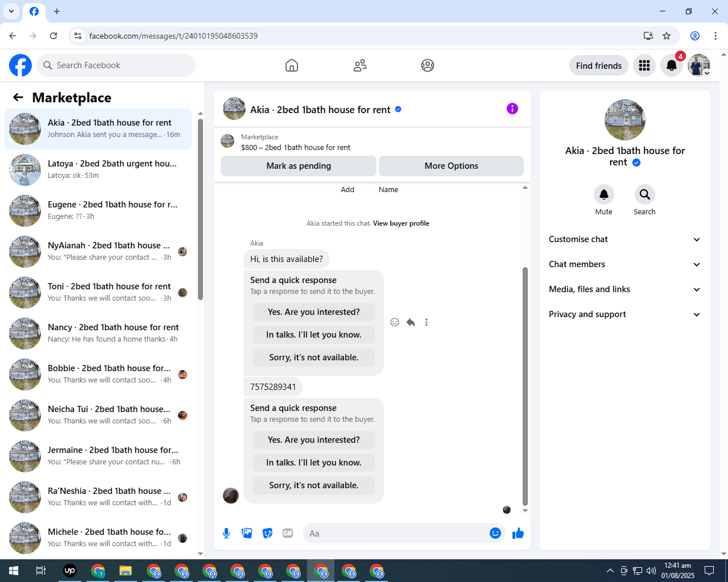Add emoji reaction to the message
728x582 pixels.
point(395,322)
